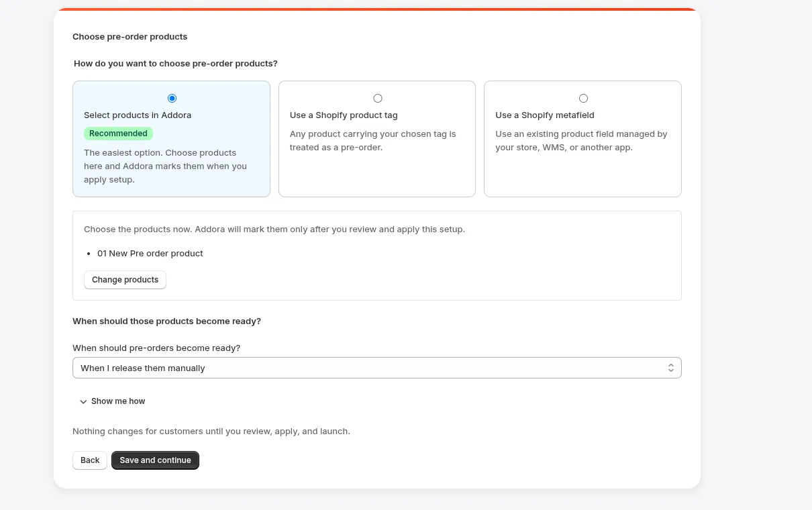Click 'When should those products become ready?' heading
The width and height of the screenshot is (812, 510).
[166, 321]
